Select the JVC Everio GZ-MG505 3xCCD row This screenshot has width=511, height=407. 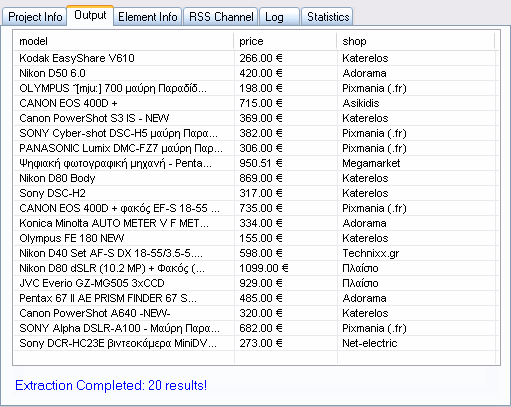tap(254, 283)
